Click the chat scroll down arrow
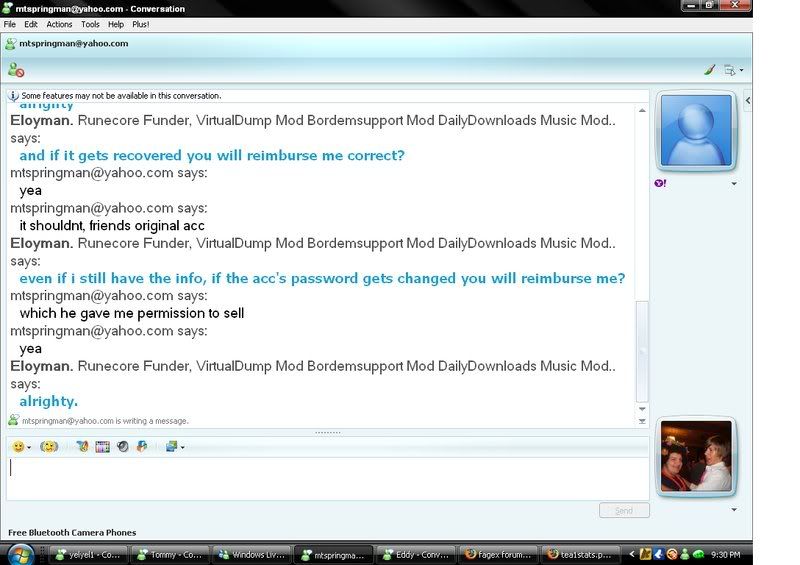The image size is (800, 565). click(642, 409)
